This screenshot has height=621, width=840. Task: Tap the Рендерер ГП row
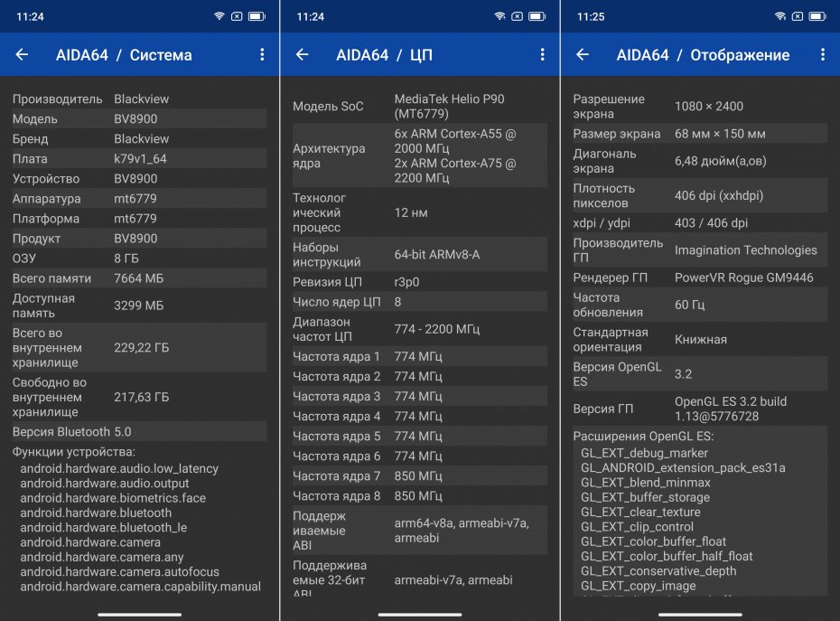(x=699, y=278)
